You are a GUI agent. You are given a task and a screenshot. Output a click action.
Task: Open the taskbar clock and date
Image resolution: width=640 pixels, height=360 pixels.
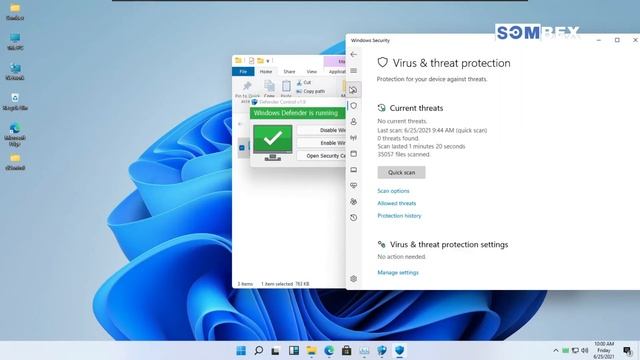pos(604,350)
